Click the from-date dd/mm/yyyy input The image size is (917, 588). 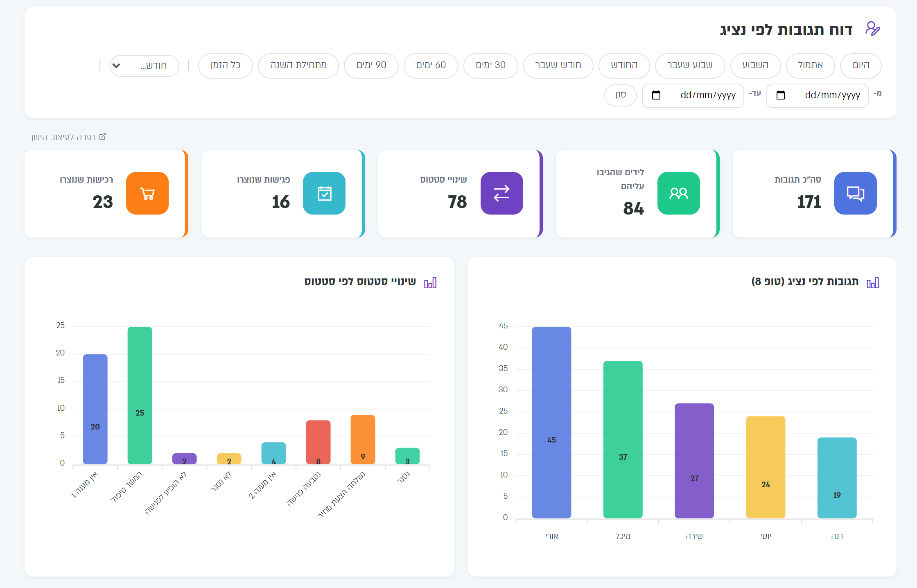coord(817,96)
